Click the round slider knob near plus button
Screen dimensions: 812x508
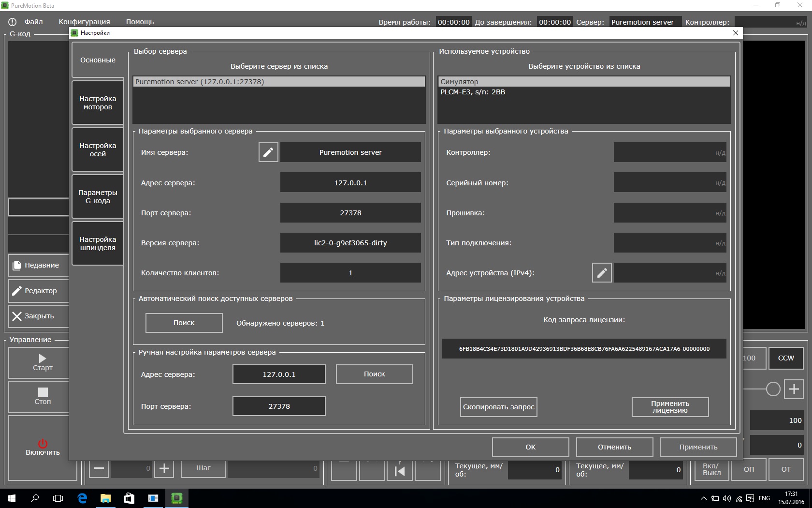[x=773, y=389]
